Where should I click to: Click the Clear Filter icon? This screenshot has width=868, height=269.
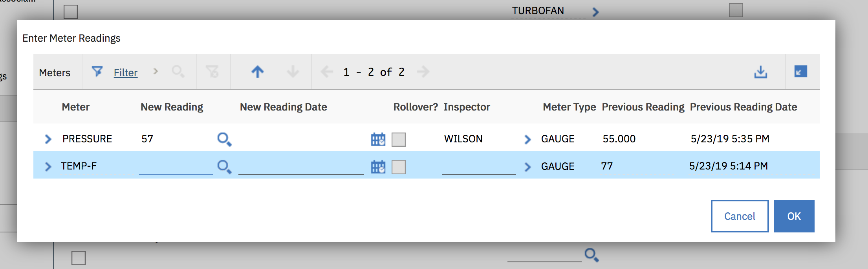coord(212,72)
